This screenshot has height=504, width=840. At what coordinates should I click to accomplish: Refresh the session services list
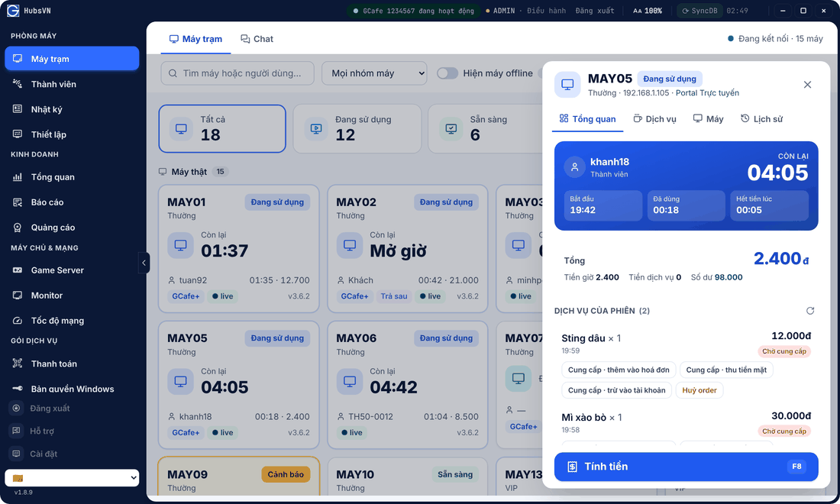pos(810,311)
